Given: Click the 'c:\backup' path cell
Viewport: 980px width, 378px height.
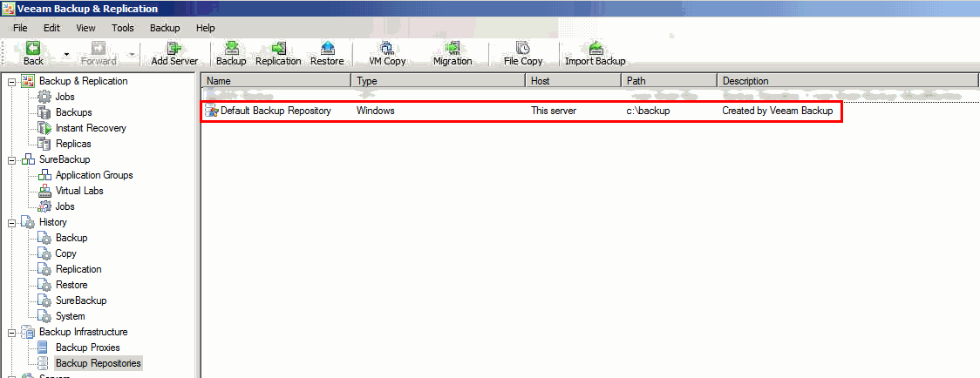Looking at the screenshot, I should pos(648,111).
